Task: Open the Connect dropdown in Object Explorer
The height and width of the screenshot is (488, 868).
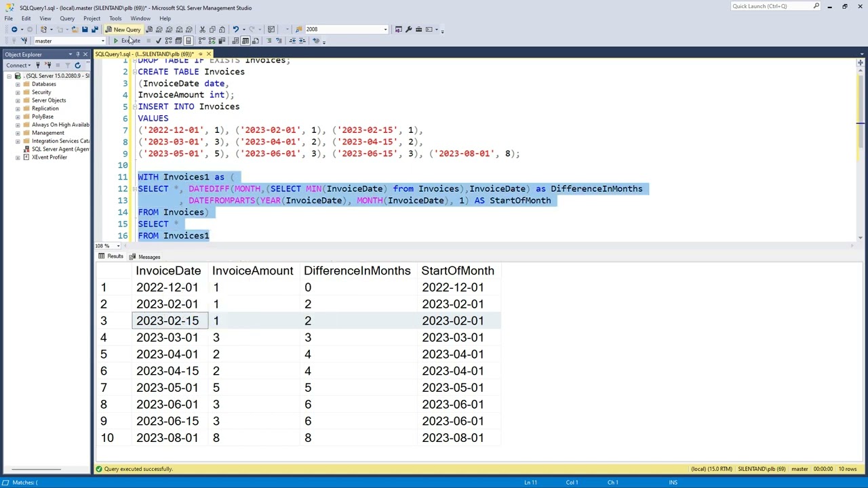Action: 19,65
